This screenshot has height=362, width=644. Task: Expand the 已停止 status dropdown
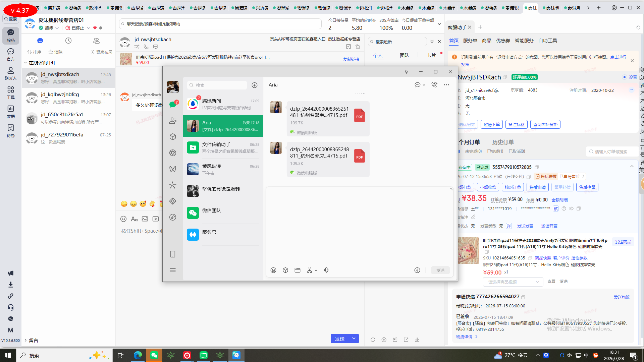pyautogui.click(x=89, y=28)
